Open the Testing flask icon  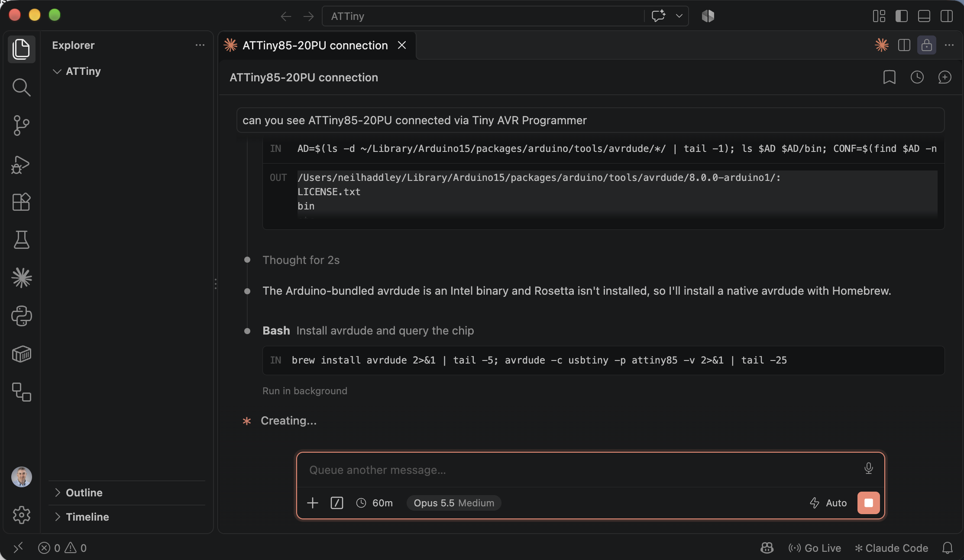21,240
